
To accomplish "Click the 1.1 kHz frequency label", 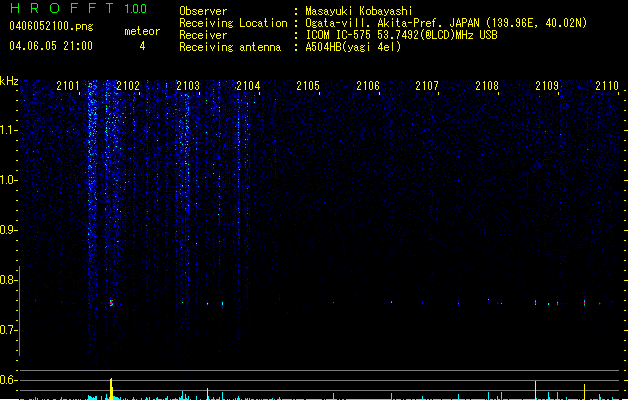I will coord(8,130).
